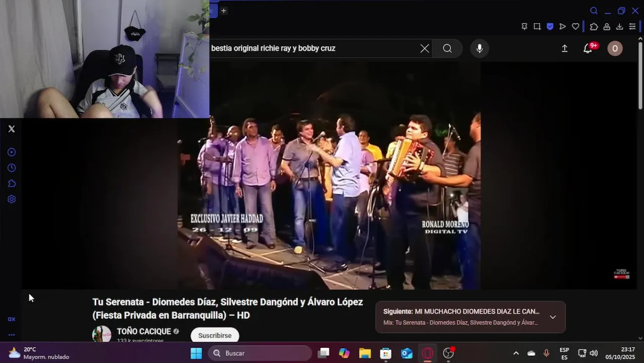Image resolution: width=644 pixels, height=363 pixels.
Task: Activate the snapshot capture tool
Action: [537, 27]
